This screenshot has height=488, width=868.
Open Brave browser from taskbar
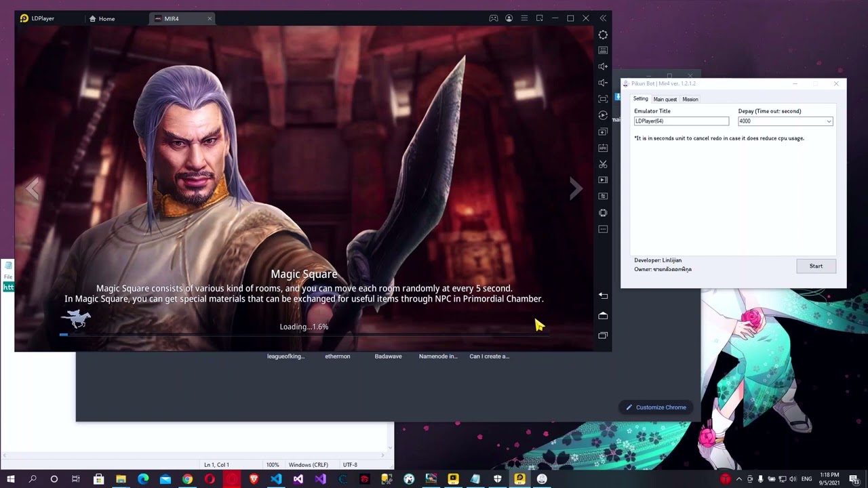pyautogui.click(x=254, y=479)
